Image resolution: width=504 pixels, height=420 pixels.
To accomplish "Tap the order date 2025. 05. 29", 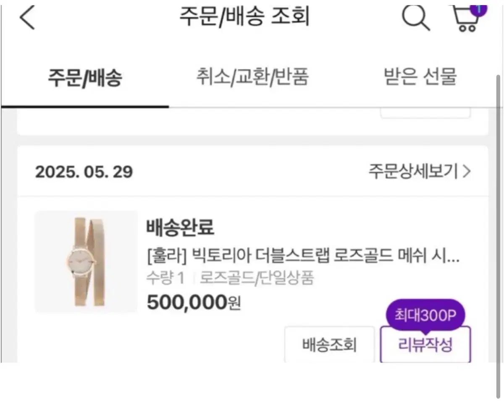I will pos(84,172).
